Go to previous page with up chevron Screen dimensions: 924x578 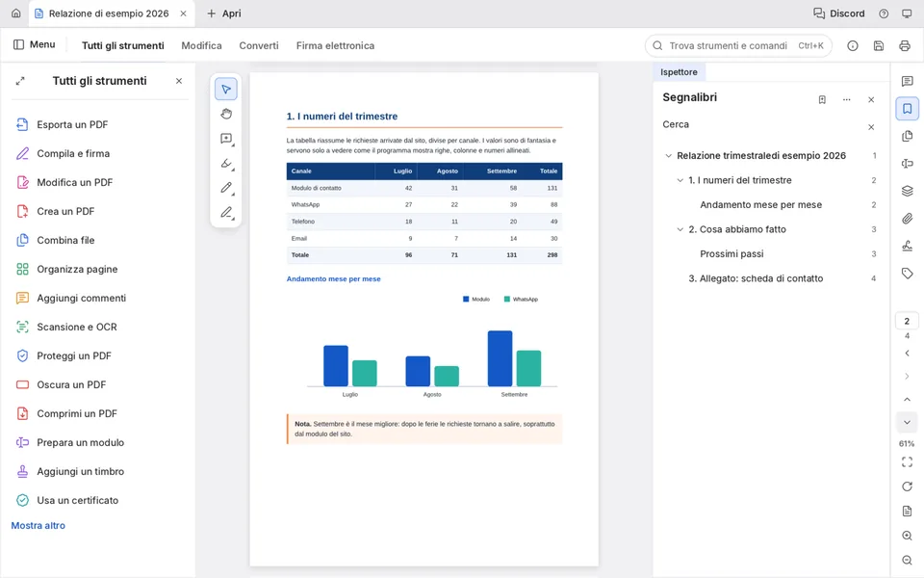tap(907, 399)
